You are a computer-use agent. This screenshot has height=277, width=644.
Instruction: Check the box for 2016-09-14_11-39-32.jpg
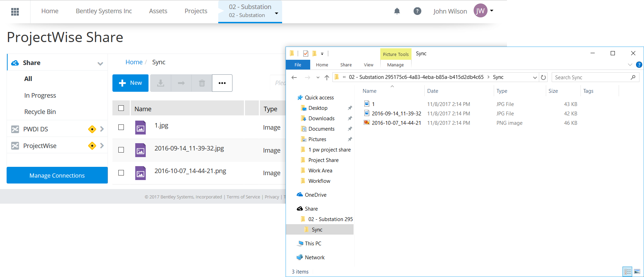pos(121,150)
